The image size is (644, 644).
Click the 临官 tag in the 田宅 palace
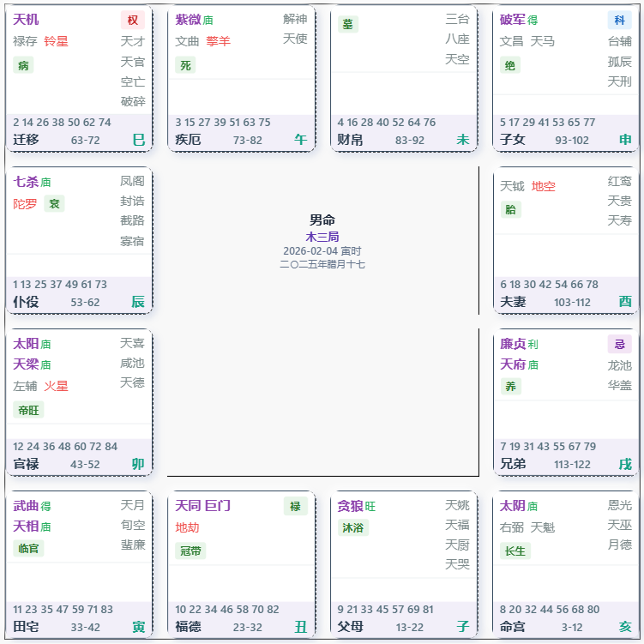(x=28, y=548)
